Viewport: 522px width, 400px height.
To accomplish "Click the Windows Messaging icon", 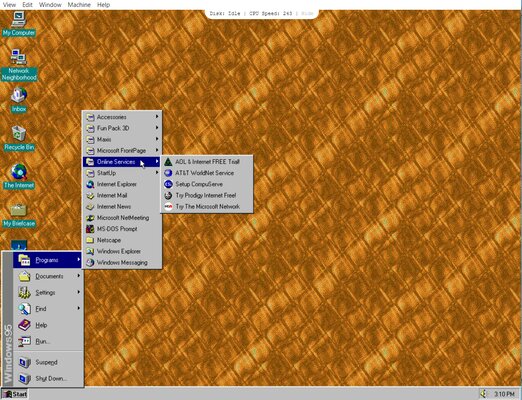I will (x=90, y=263).
